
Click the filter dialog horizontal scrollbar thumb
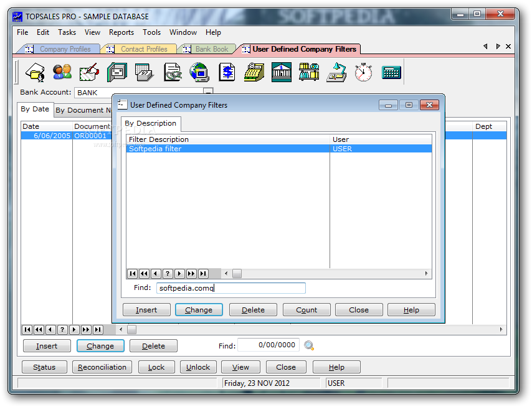[x=237, y=273]
